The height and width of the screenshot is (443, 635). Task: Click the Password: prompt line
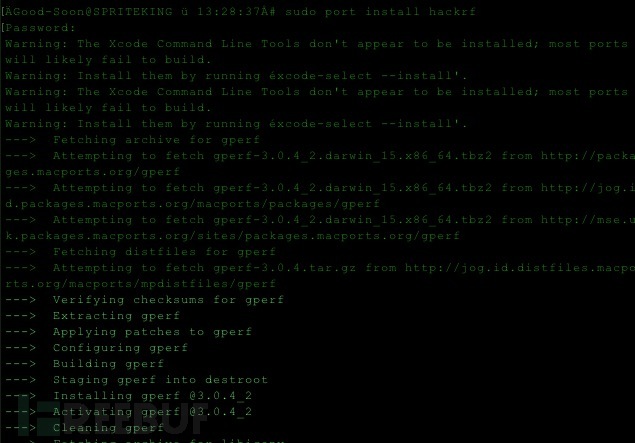click(x=38, y=28)
